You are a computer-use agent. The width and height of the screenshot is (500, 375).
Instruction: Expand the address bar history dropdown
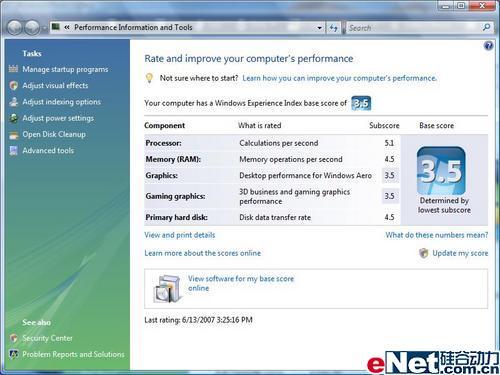[x=319, y=28]
